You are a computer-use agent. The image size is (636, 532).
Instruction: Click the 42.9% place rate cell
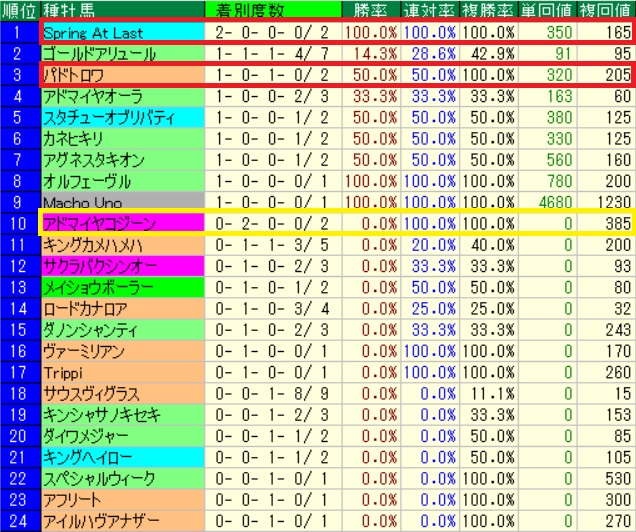click(x=492, y=54)
